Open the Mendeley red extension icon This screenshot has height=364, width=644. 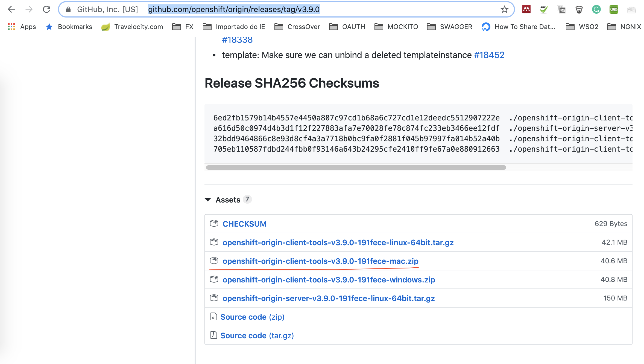(x=526, y=9)
